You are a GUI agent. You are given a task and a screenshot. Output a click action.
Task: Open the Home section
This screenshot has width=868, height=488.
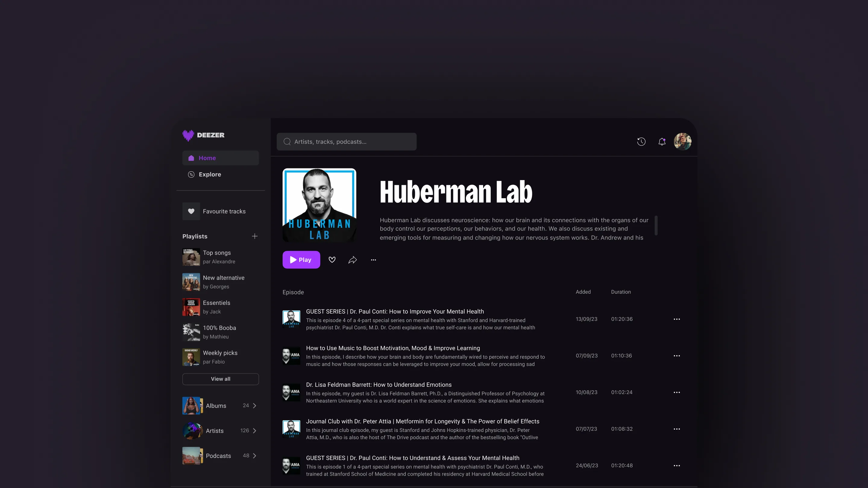[220, 158]
